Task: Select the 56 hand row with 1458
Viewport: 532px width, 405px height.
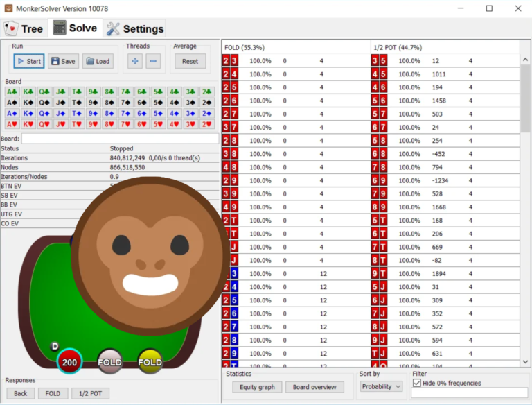Action: pyautogui.click(x=445, y=101)
